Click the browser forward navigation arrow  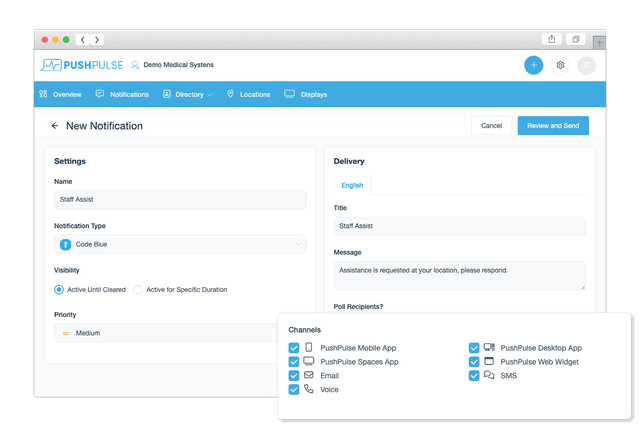click(x=96, y=40)
